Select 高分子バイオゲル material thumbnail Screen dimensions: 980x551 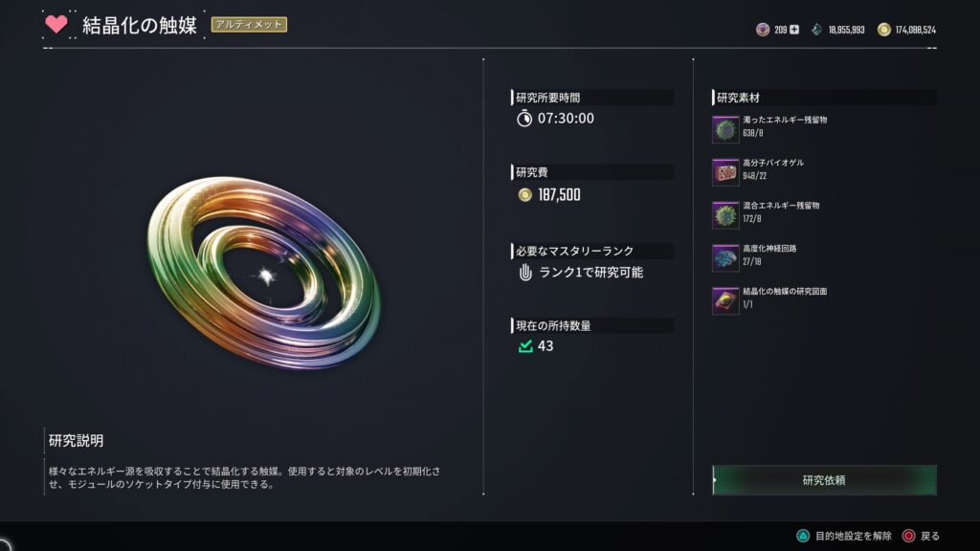pos(725,172)
